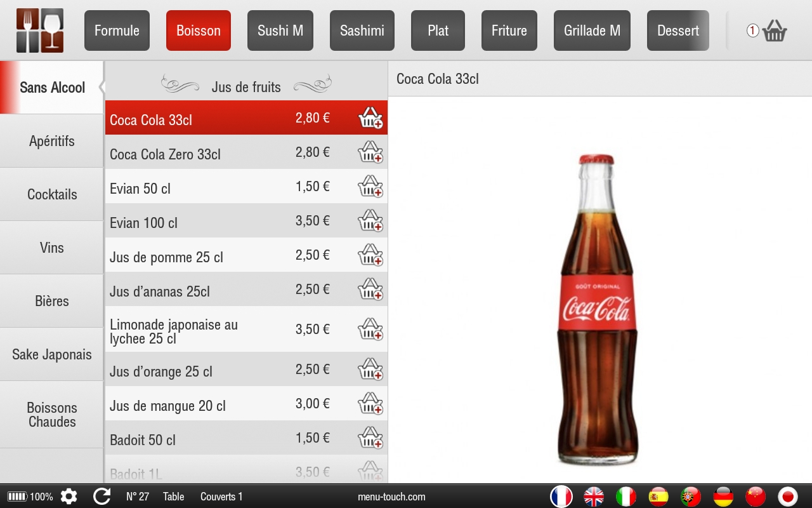Click Couverts 1 in status bar

221,497
